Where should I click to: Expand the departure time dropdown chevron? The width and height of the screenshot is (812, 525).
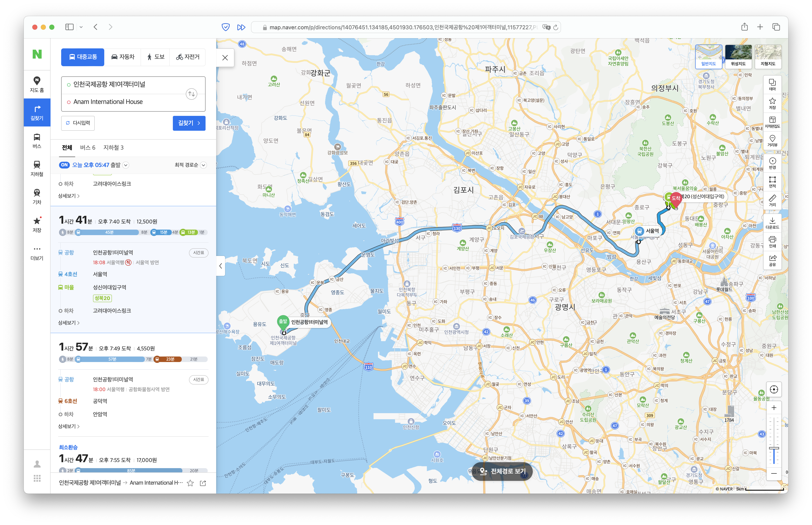(x=126, y=165)
